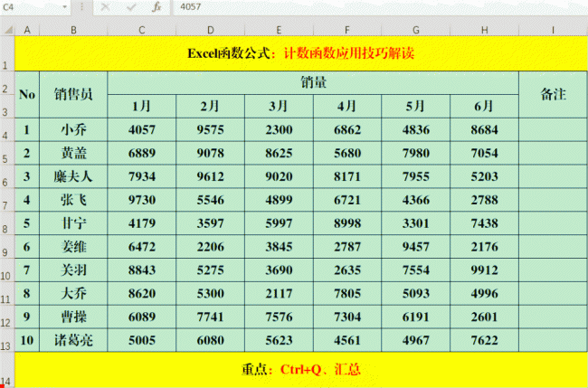This screenshot has width=588, height=388.
Task: Select cell with name 小乔
Action: click(73, 129)
